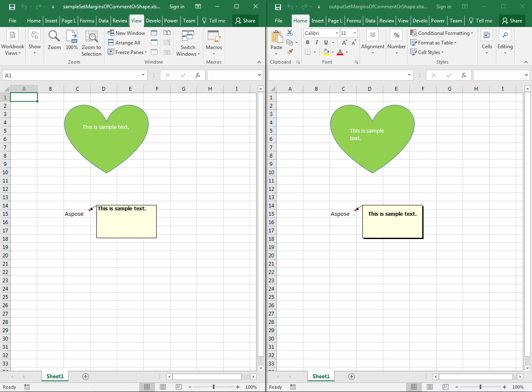
Task: Click the Format Painter brush icon
Action: click(x=290, y=52)
